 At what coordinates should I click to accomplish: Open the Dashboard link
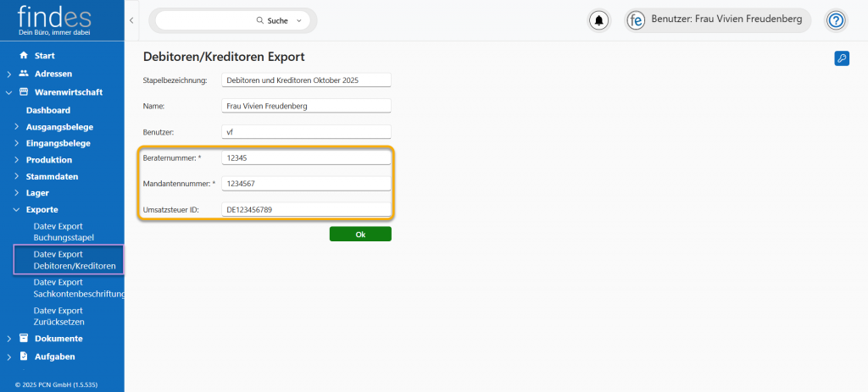click(x=47, y=110)
